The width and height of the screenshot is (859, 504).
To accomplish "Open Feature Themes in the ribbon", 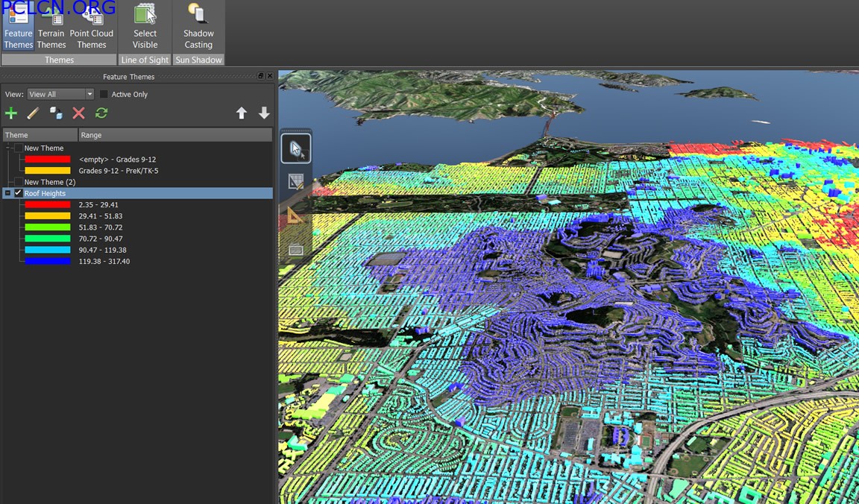I will click(18, 26).
